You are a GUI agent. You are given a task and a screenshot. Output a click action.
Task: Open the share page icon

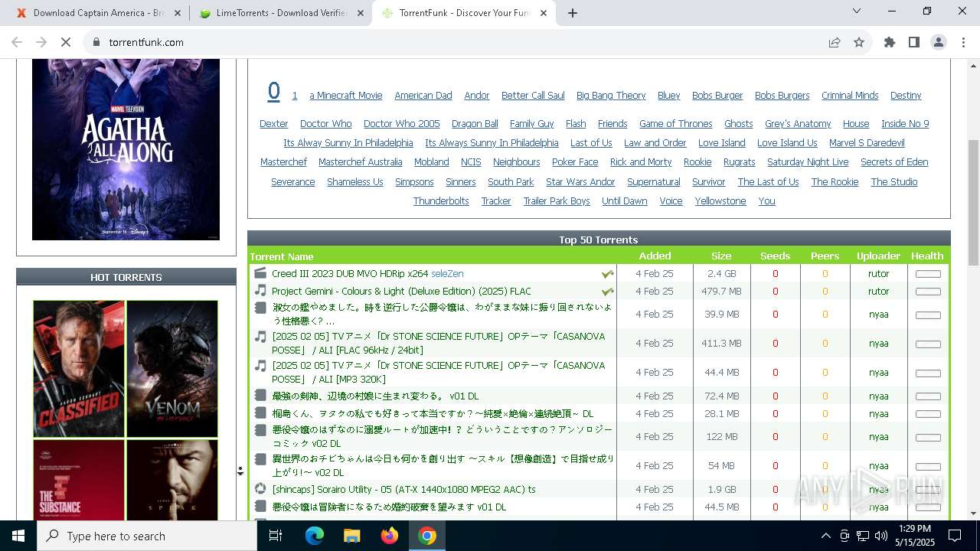click(835, 42)
